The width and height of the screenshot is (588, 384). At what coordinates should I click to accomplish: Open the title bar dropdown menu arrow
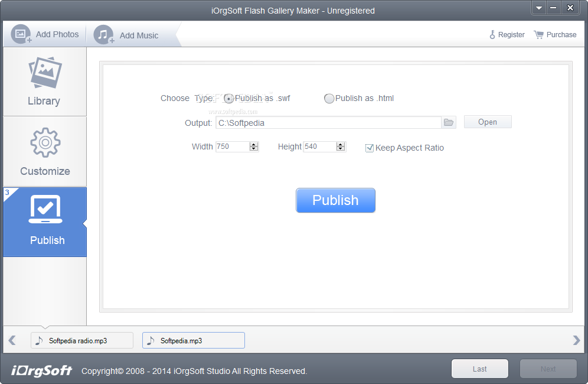pos(539,8)
